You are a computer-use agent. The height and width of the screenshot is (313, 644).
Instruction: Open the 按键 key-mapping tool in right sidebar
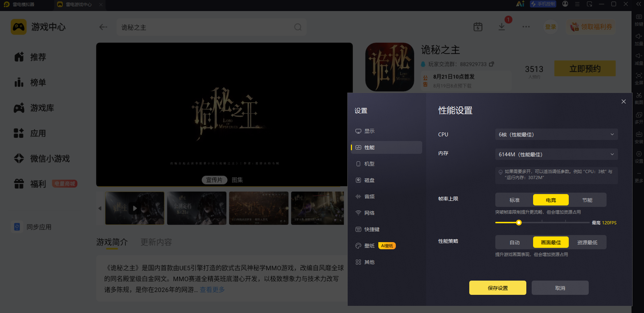[639, 20]
